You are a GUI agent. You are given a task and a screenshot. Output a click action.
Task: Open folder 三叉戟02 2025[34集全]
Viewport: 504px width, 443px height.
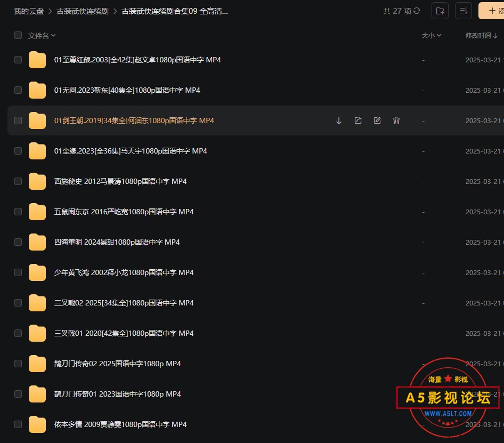(x=124, y=303)
